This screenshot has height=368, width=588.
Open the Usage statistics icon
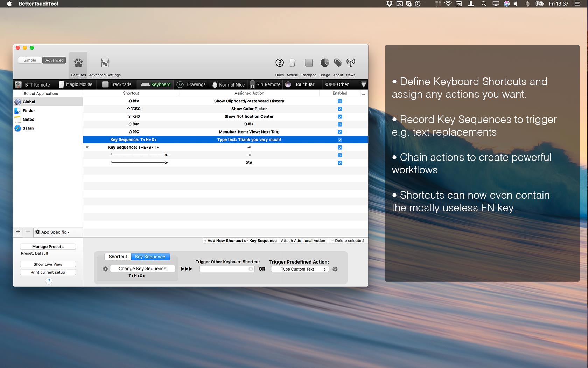(x=324, y=63)
